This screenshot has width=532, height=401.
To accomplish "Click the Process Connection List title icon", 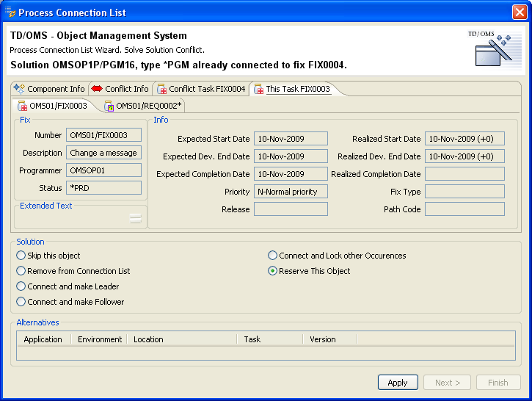I will click(10, 12).
